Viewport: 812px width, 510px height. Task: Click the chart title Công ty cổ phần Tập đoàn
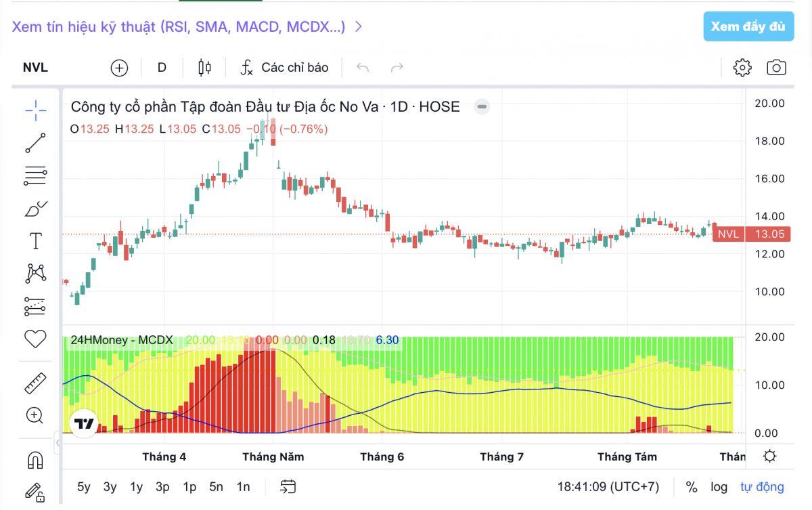(x=265, y=106)
